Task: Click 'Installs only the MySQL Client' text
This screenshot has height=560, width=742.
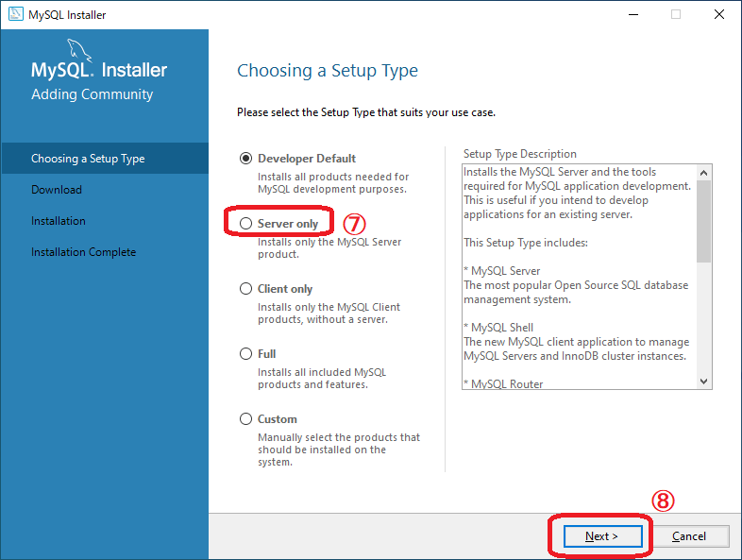Action: click(x=329, y=307)
